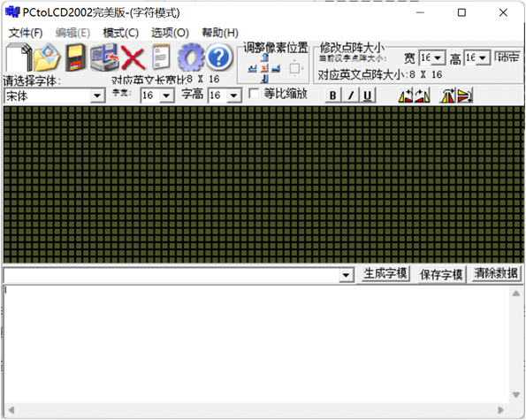Open the 帮助(H) menu
The image size is (526, 420).
(x=220, y=33)
